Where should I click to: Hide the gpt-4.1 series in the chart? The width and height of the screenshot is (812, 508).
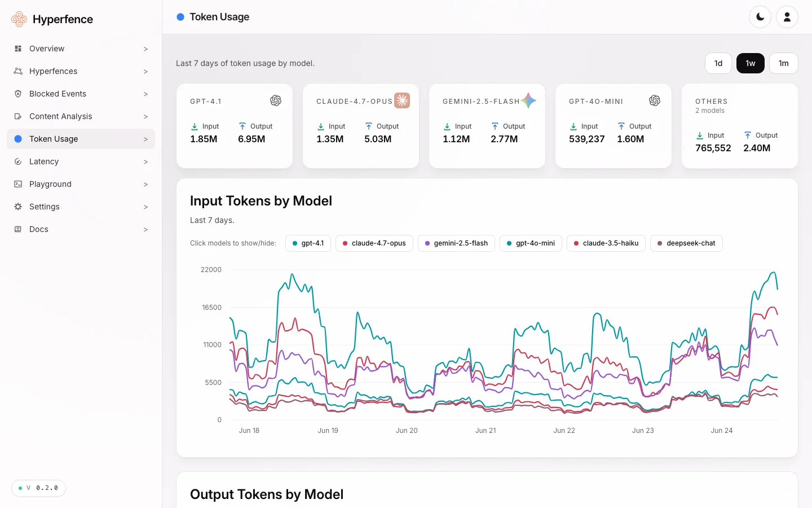click(308, 243)
